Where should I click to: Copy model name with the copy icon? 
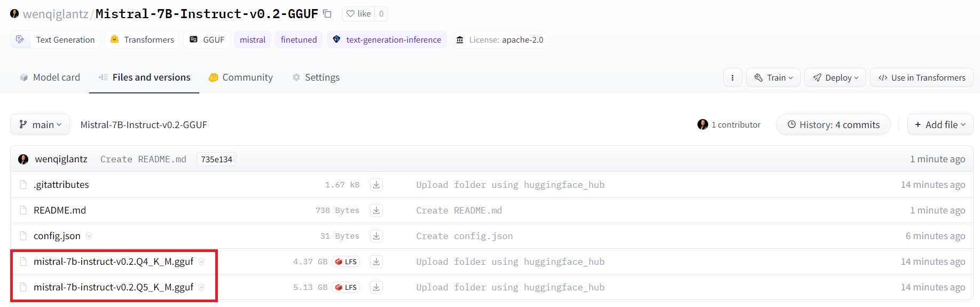pos(327,14)
